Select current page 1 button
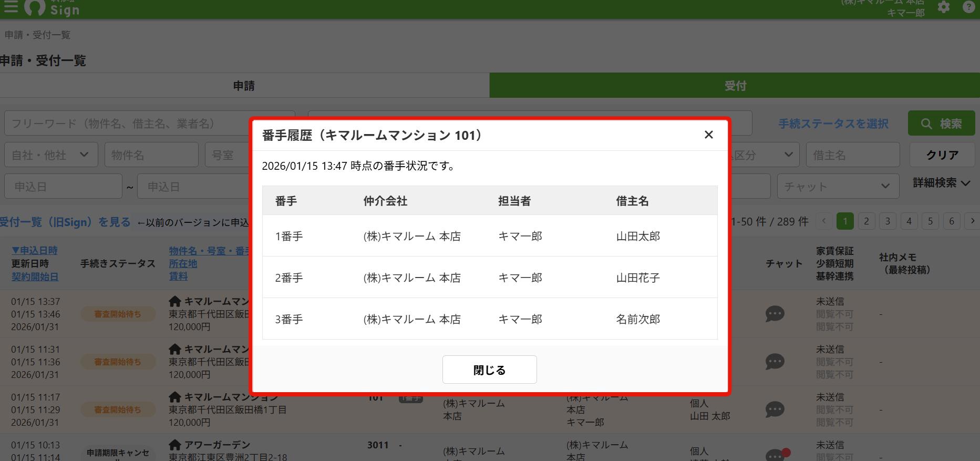 (845, 221)
